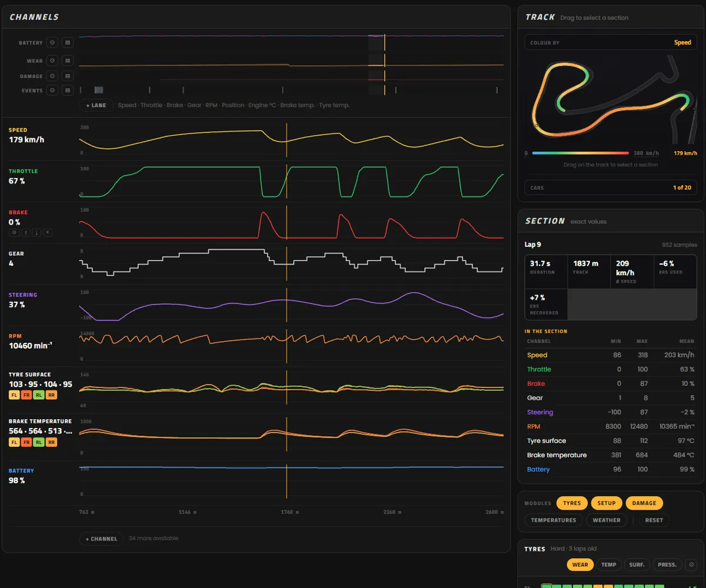The width and height of the screenshot is (706, 588).
Task: Click the Events lane marker cluster
Action: [99, 90]
